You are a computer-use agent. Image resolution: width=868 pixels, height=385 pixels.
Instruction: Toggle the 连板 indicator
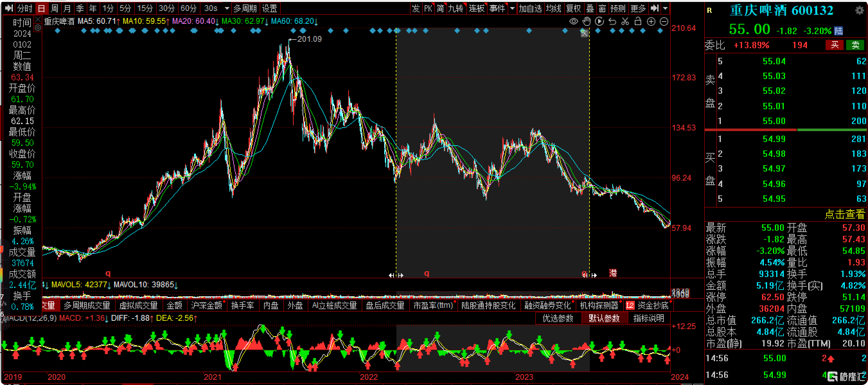pyautogui.click(x=476, y=8)
